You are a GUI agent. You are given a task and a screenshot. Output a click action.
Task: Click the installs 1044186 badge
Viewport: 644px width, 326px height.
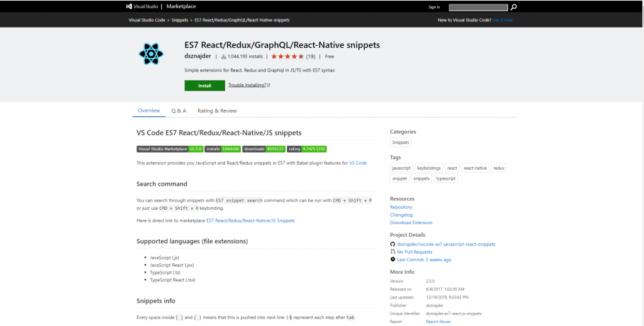pos(223,149)
